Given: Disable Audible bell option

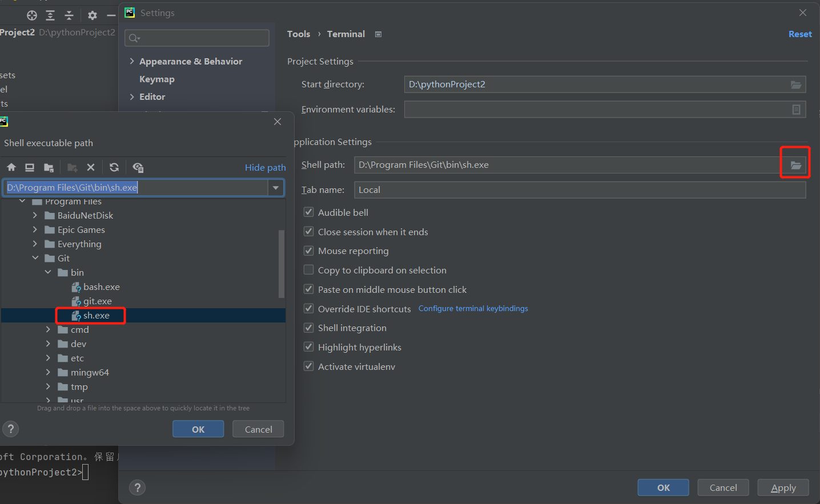Looking at the screenshot, I should [308, 212].
